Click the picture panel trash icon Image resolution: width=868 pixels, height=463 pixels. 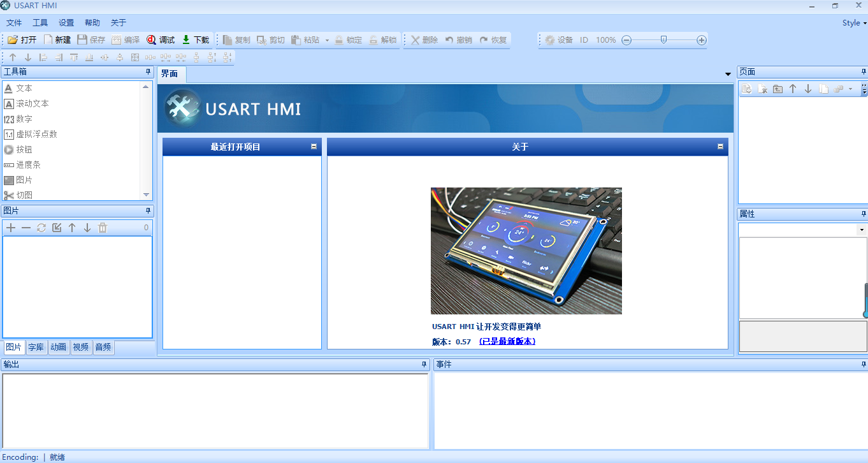[103, 228]
